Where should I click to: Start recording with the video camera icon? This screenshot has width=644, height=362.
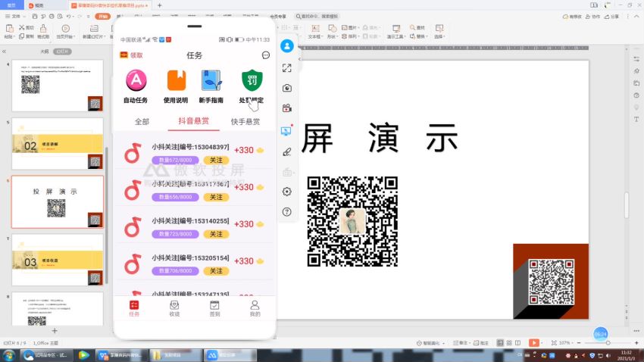click(286, 108)
